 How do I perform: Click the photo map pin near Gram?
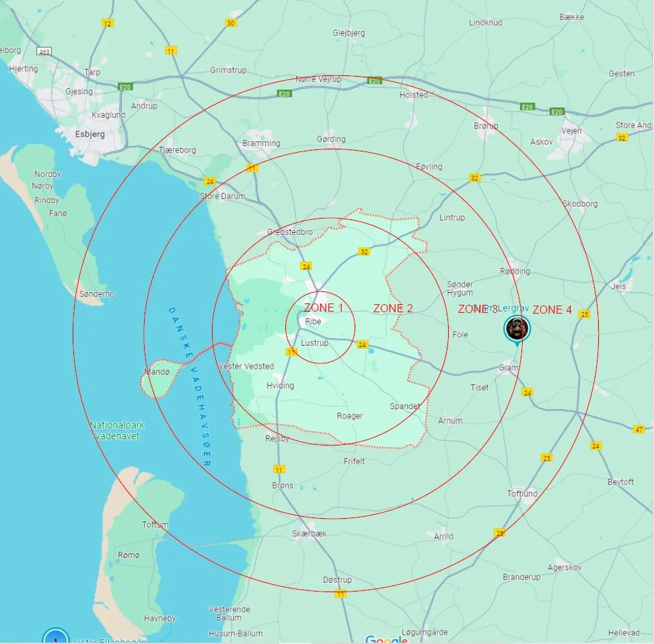click(517, 328)
